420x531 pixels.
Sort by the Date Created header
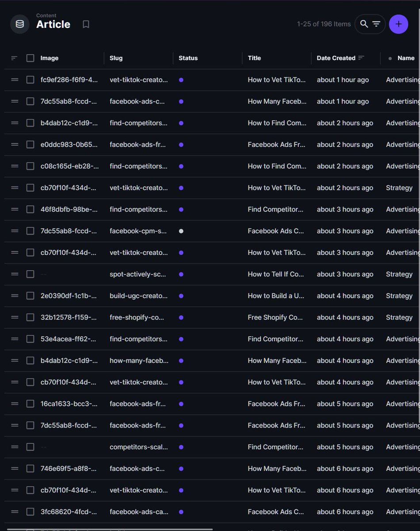(336, 58)
